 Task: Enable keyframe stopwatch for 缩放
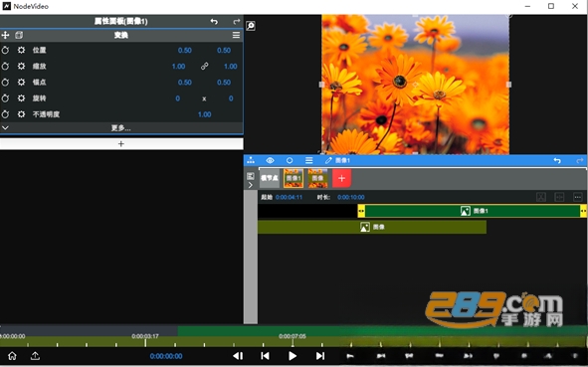pyautogui.click(x=5, y=66)
